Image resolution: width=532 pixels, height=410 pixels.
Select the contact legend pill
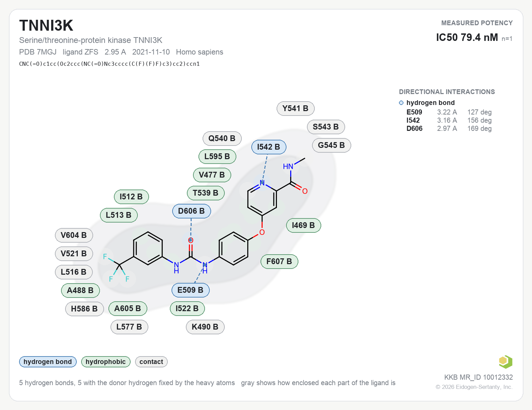point(151,362)
